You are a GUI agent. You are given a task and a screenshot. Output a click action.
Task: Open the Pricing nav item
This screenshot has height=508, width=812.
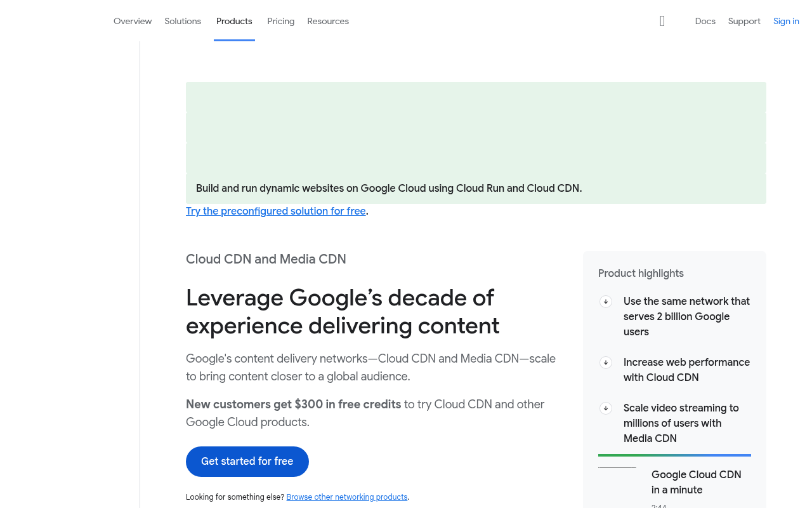pos(281,21)
